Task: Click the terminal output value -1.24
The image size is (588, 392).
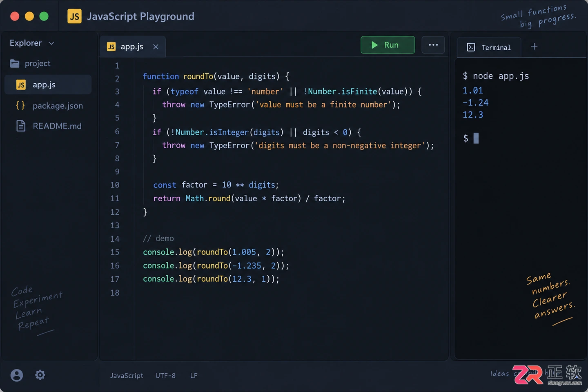Action: click(x=475, y=102)
